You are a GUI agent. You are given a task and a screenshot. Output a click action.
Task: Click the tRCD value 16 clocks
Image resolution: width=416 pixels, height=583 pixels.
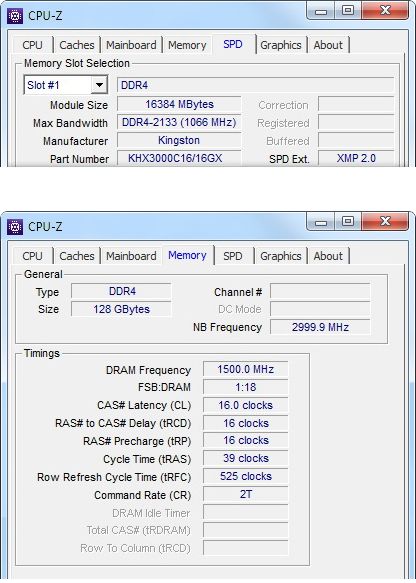(x=246, y=423)
